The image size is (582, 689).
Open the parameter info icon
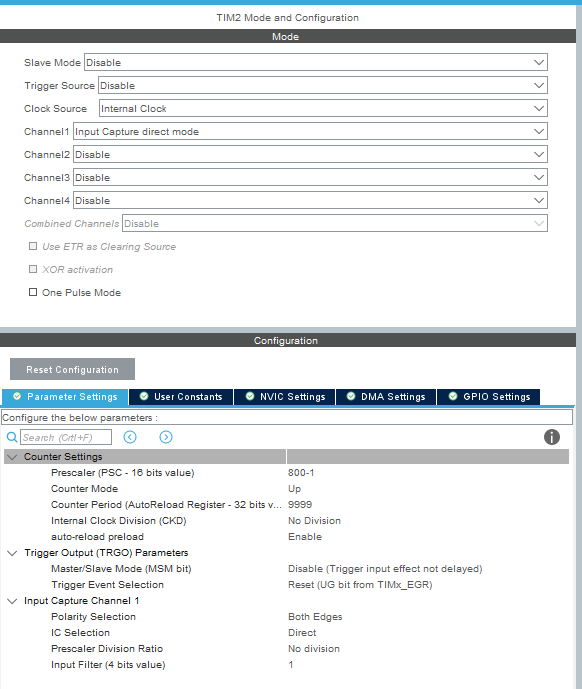(x=552, y=437)
